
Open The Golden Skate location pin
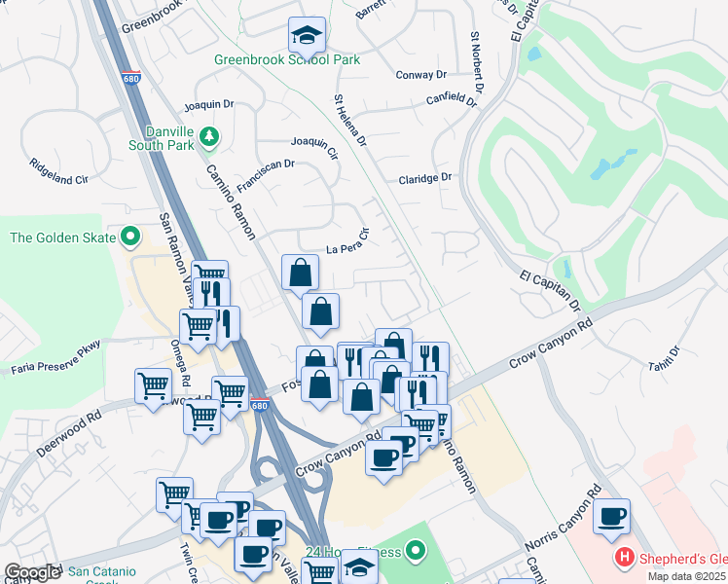(x=130, y=237)
